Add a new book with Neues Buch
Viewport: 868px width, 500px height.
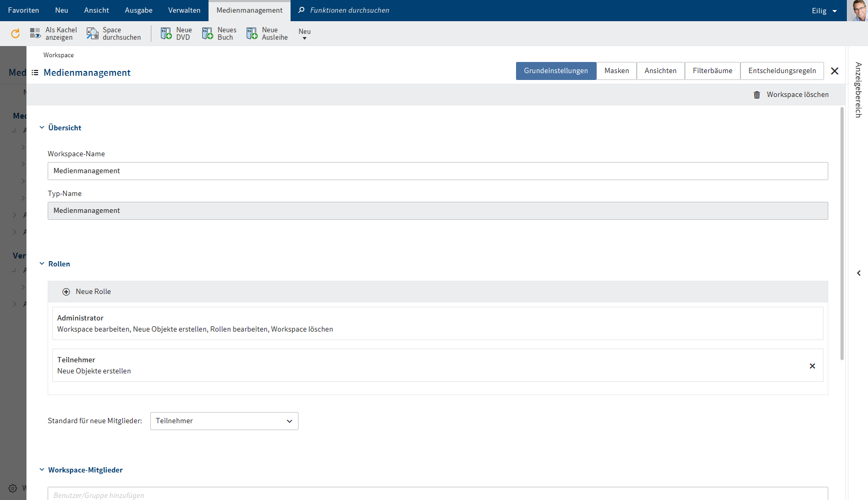pos(207,34)
